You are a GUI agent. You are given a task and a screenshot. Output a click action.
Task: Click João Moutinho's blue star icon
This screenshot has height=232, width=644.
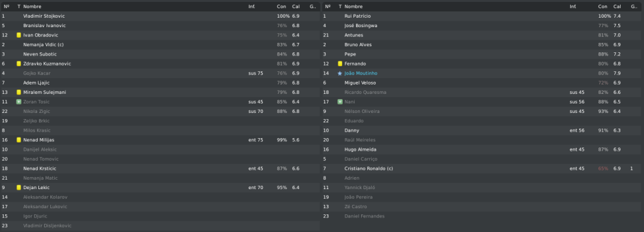(x=340, y=73)
